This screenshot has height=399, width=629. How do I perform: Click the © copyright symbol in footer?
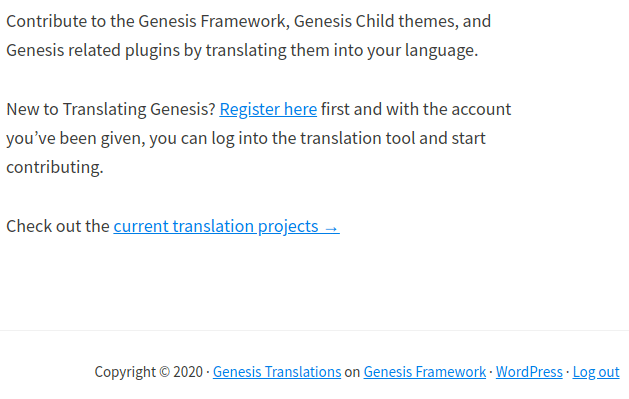(164, 372)
